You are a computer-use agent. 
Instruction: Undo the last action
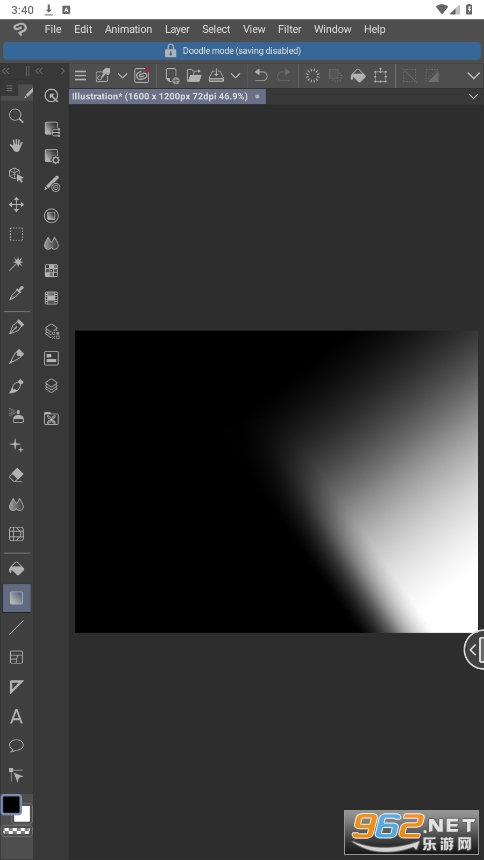pyautogui.click(x=261, y=76)
